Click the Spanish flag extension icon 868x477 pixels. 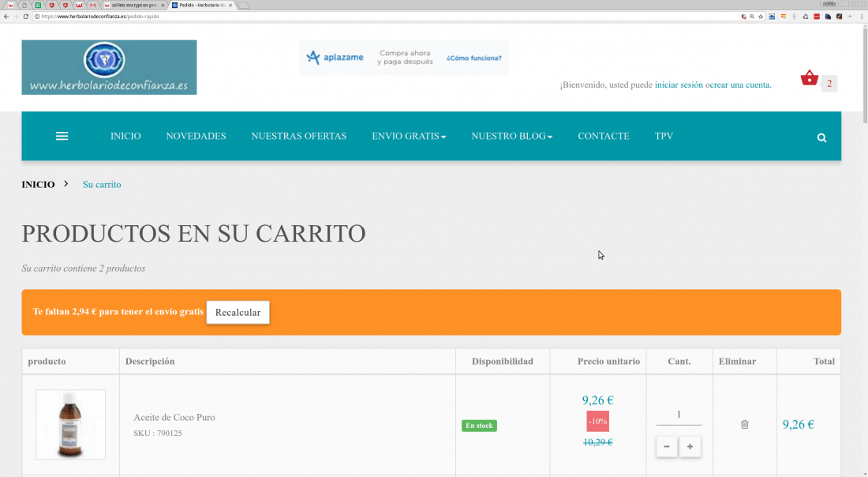(784, 17)
